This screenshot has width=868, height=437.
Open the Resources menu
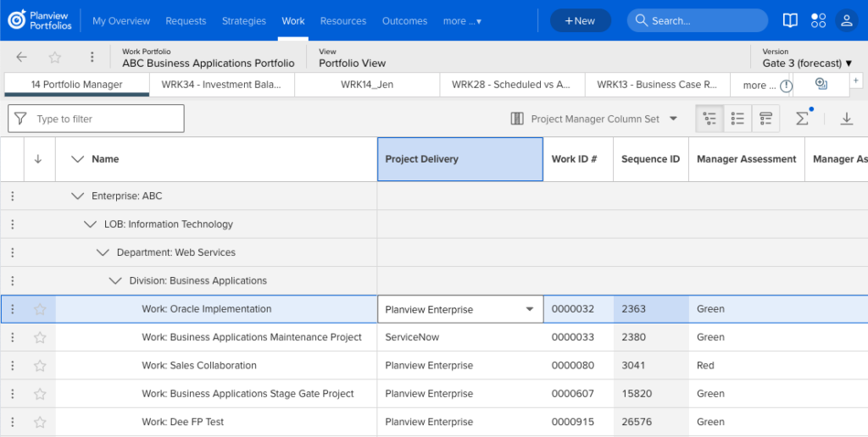343,21
